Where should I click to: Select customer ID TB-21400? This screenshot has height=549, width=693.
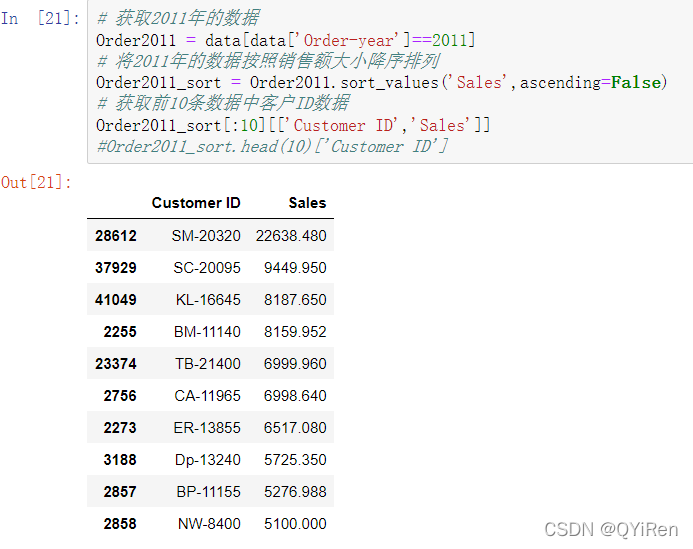[x=208, y=364]
